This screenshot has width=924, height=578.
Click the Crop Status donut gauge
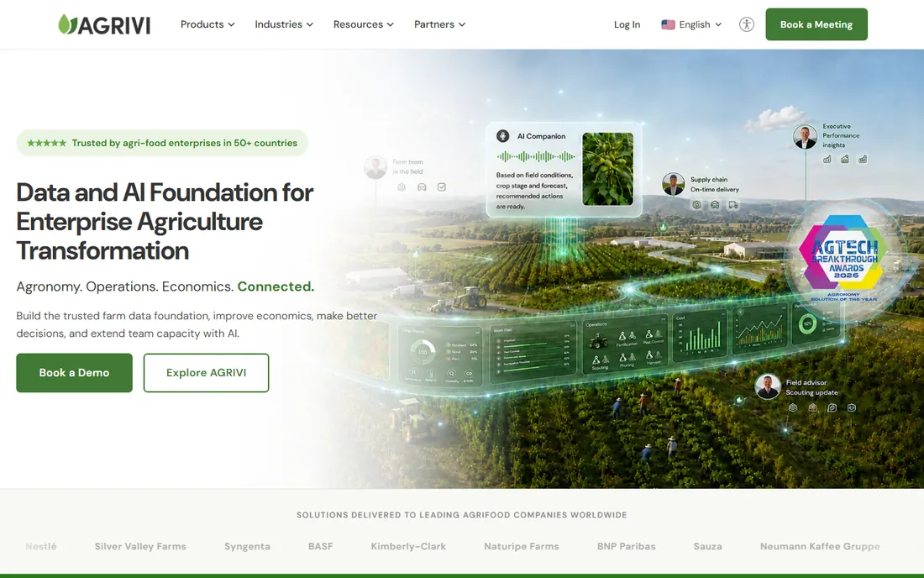(423, 352)
